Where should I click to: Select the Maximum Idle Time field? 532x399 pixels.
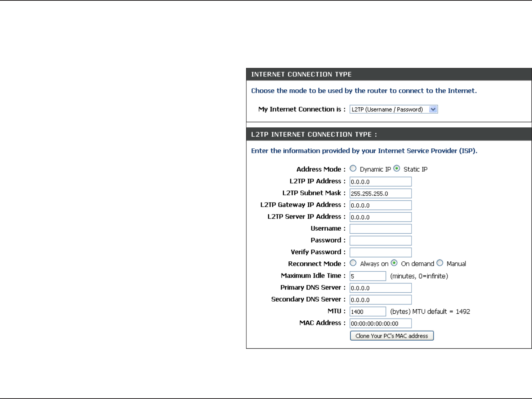[368, 276]
